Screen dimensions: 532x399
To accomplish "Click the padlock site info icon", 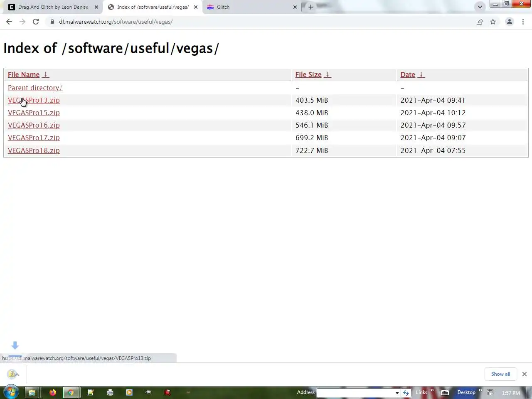I will tap(52, 22).
